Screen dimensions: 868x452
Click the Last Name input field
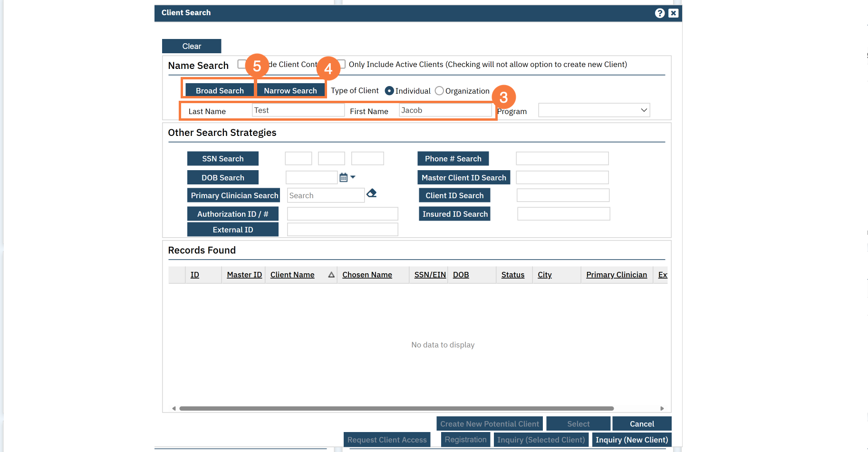point(298,110)
